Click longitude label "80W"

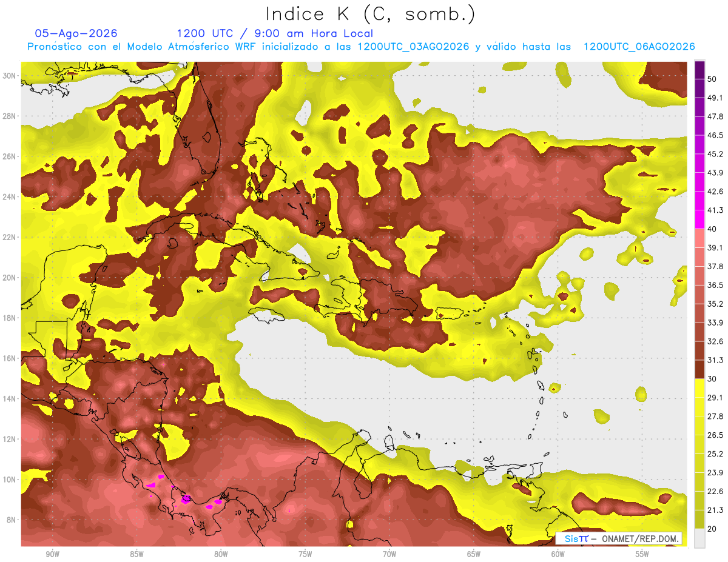click(x=221, y=554)
